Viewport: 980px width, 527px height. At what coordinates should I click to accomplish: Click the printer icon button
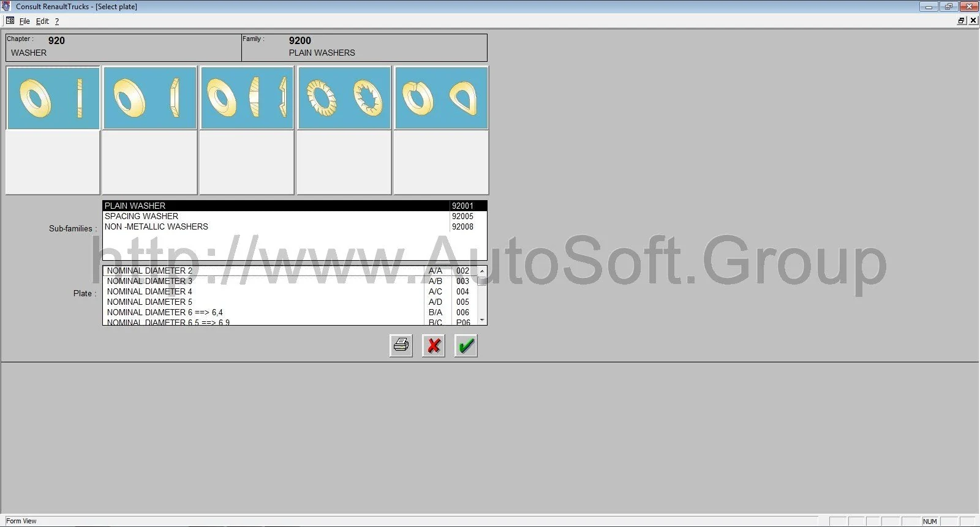(401, 346)
